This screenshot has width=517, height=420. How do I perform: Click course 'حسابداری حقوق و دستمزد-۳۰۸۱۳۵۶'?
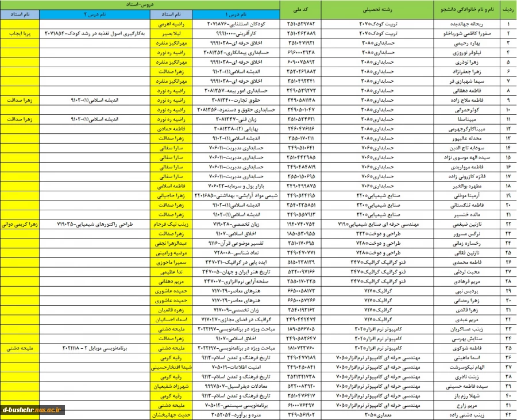(236, 110)
